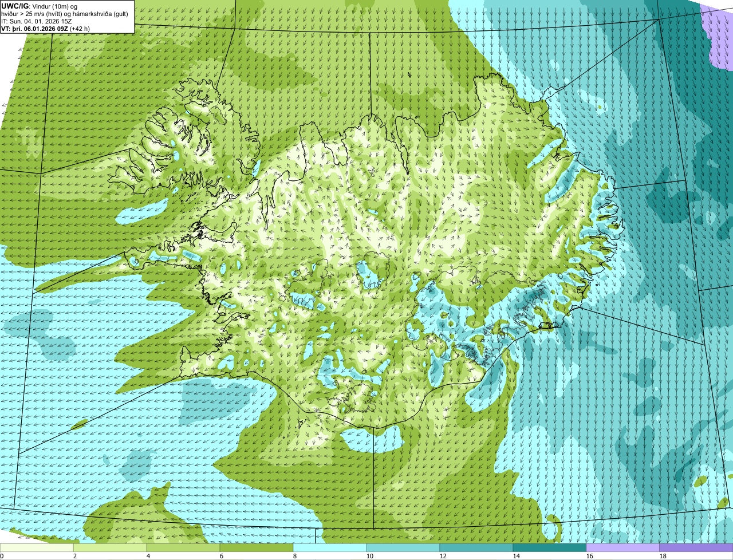Click the 6–8 m/s olive green legend swatch

click(x=257, y=548)
